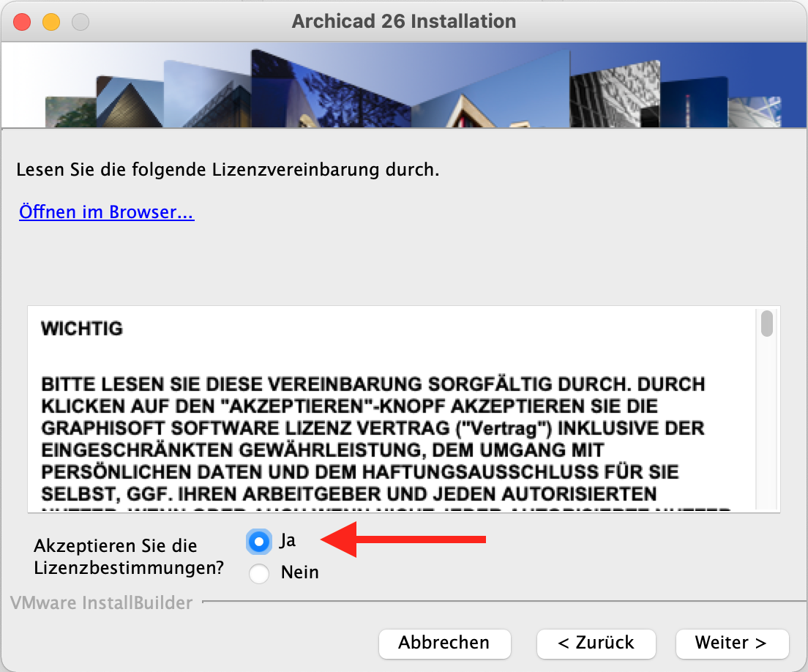Screen dimensions: 808x672
Task: Open the 'Öffnen im Browser...' link
Action: coord(107,212)
